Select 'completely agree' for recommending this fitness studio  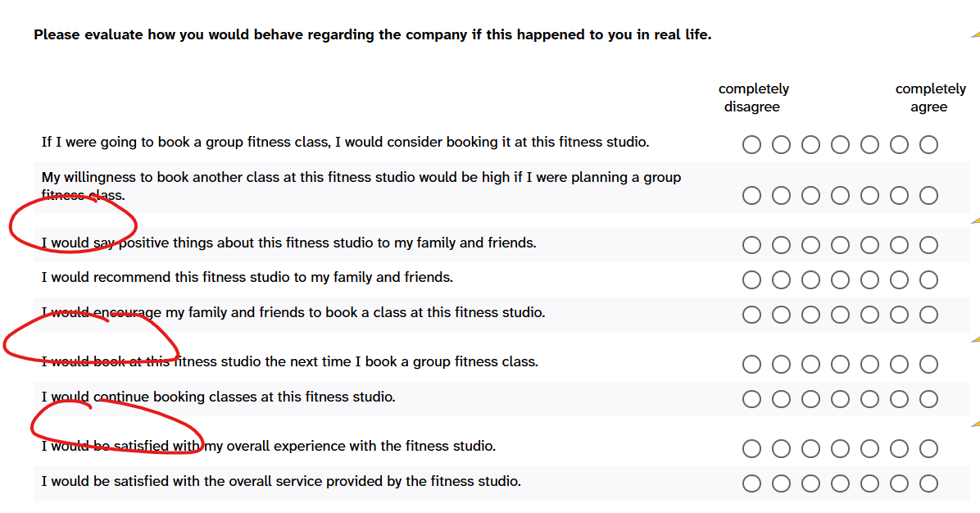point(928,280)
